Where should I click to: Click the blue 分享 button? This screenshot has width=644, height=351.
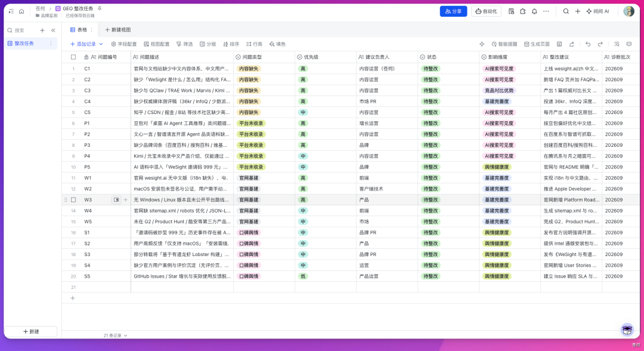coord(453,11)
